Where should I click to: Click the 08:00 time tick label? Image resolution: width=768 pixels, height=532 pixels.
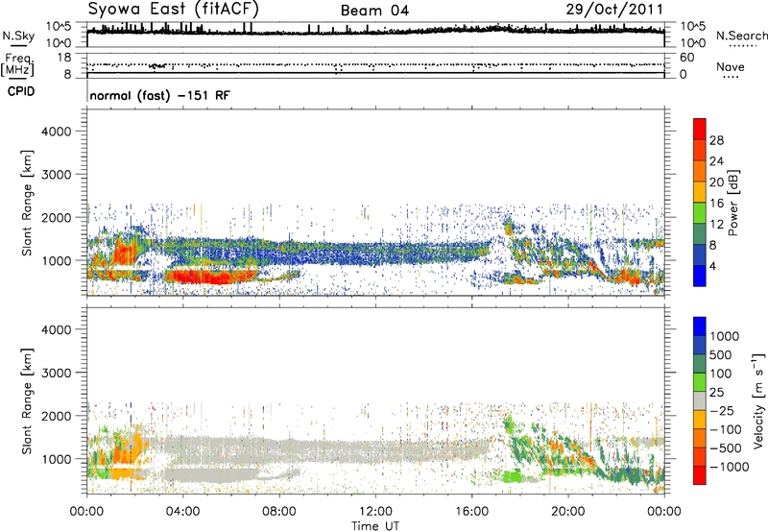coord(278,512)
